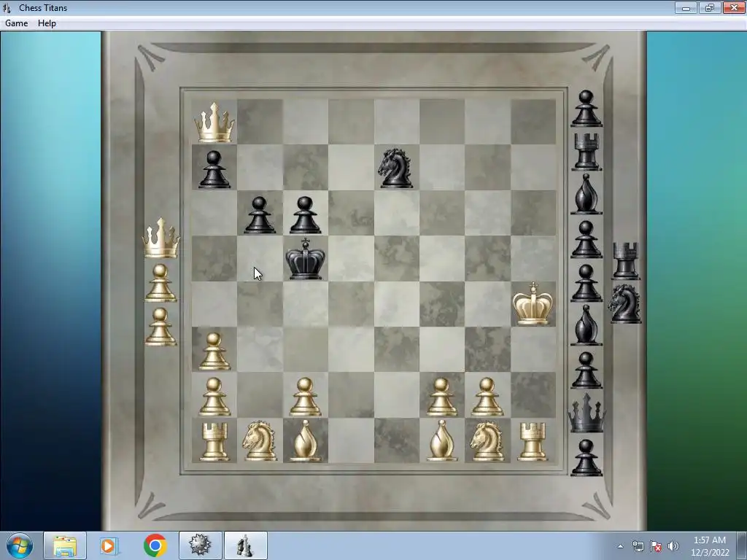Screen dimensions: 747x560
Task: Select the white king on h4
Action: coord(533,304)
